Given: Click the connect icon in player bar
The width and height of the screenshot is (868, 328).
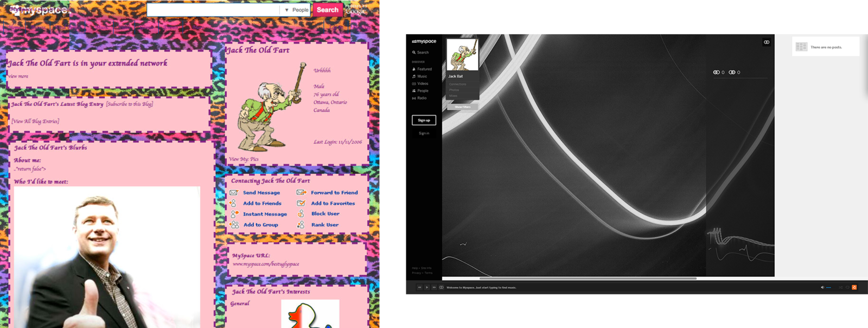Looking at the screenshot, I should (x=442, y=287).
